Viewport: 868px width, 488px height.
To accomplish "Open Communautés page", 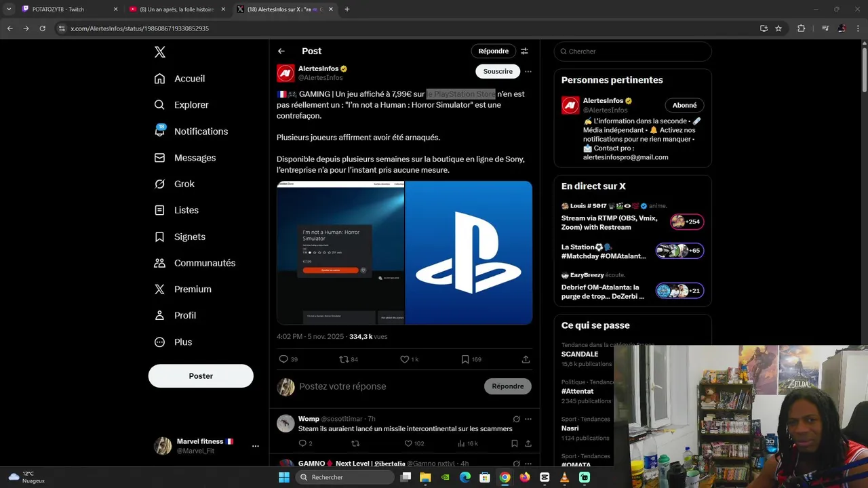I will [x=195, y=263].
